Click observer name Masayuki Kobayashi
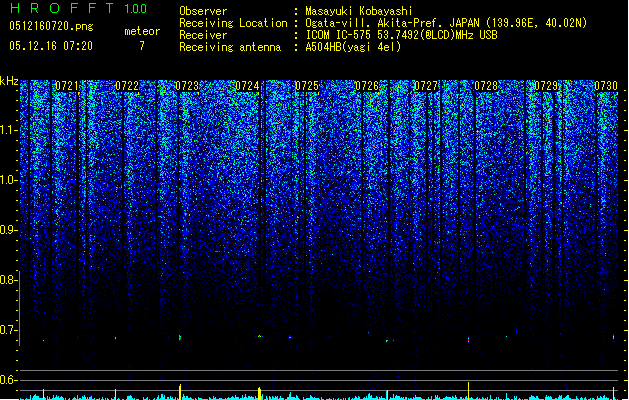Screen dimensions: 629x400 [x=359, y=11]
